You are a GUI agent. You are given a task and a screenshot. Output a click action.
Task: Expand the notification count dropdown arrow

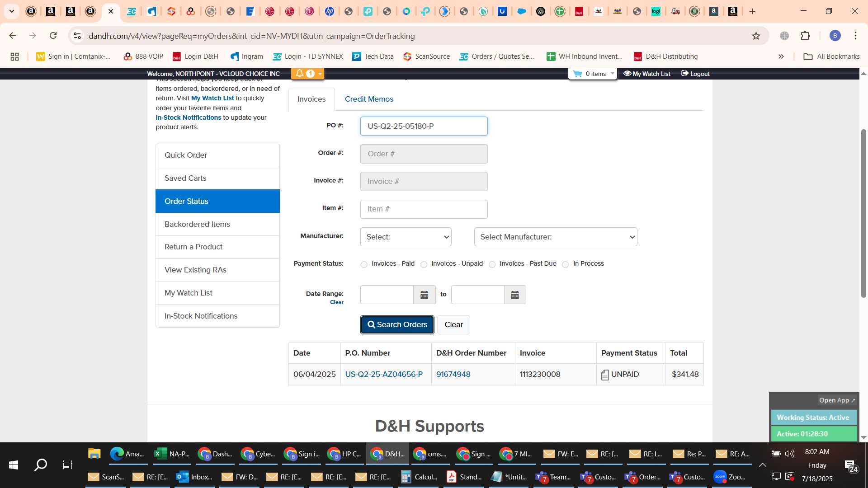320,74
